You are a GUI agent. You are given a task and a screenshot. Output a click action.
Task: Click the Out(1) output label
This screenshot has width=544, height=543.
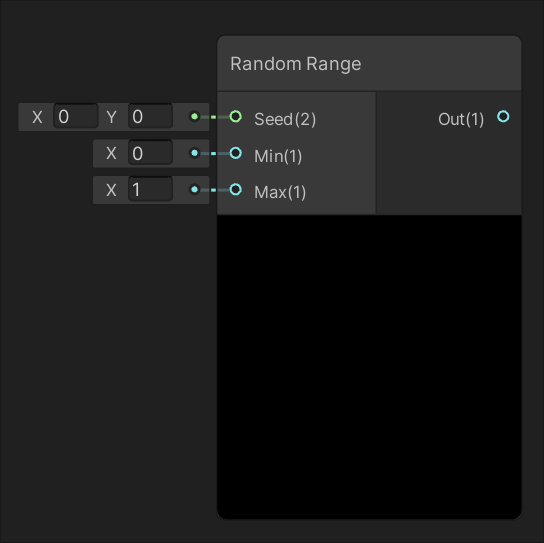click(x=461, y=119)
